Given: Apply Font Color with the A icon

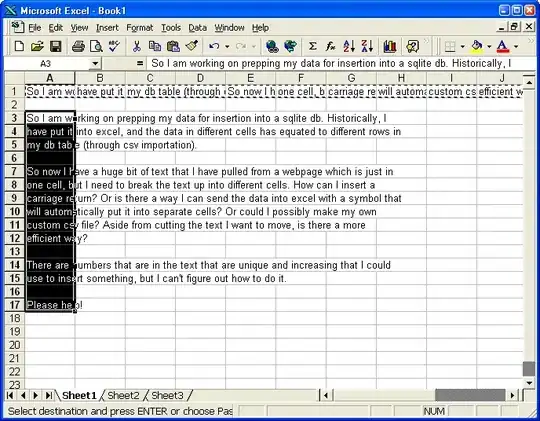Looking at the screenshot, I should coord(503,46).
